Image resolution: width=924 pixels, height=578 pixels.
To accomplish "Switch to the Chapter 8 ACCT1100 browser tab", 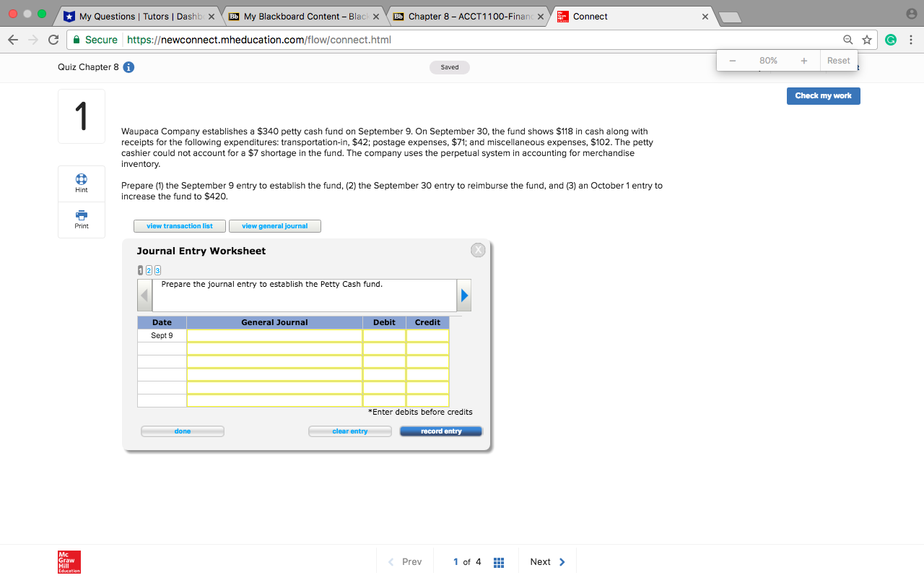I will (466, 16).
